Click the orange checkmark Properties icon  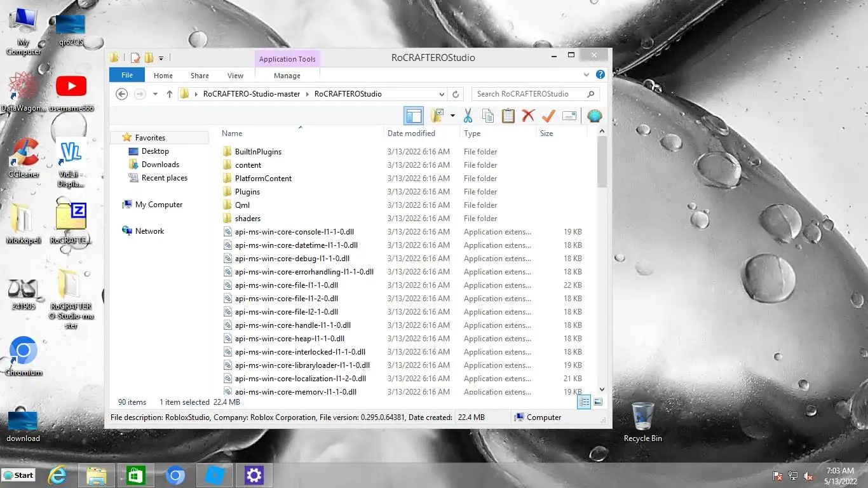548,116
